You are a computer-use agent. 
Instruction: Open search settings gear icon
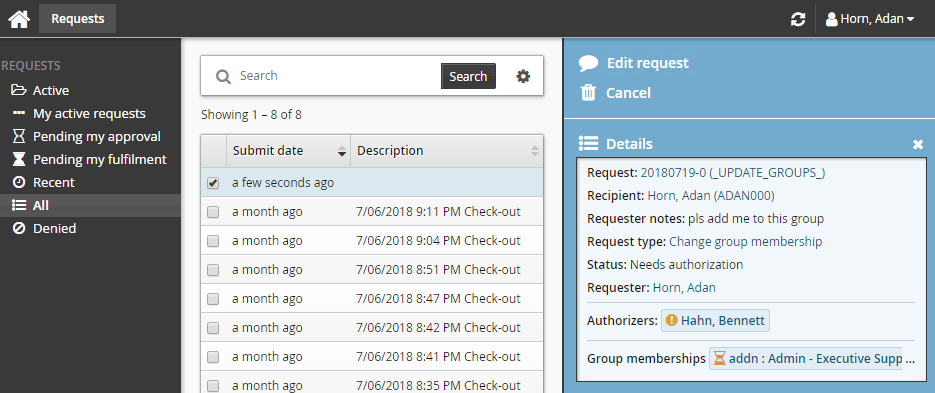(523, 76)
